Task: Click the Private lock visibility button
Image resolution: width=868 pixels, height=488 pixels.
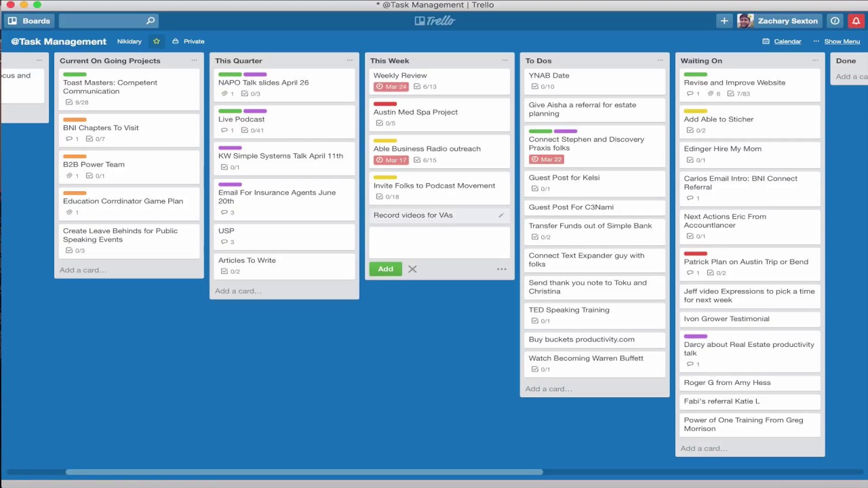Action: point(188,41)
